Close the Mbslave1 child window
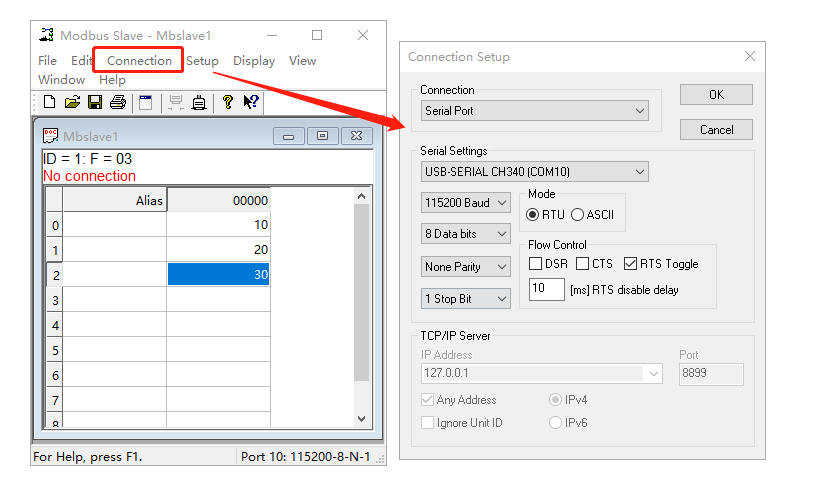The image size is (826, 498). point(357,136)
